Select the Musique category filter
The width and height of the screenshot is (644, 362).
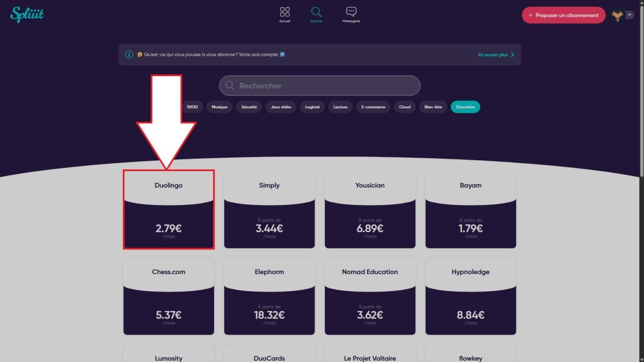click(x=219, y=107)
